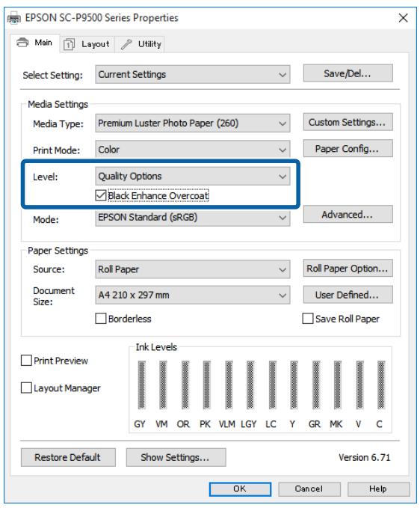Viewport: 420px width, 508px height.
Task: Click the GY ink level bar
Action: point(141,385)
